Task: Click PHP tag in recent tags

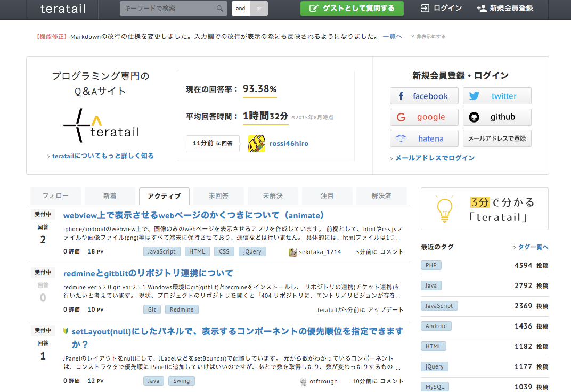Action: coord(431,265)
